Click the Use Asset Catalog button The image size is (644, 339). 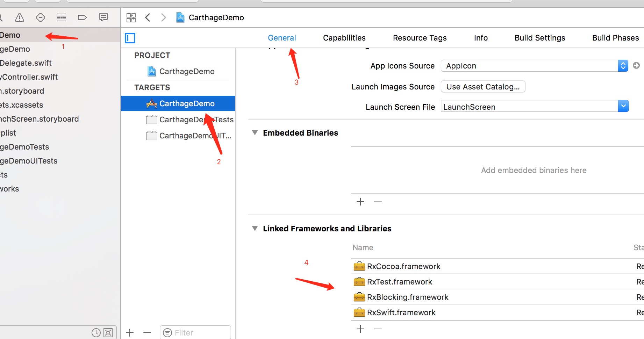pyautogui.click(x=483, y=87)
